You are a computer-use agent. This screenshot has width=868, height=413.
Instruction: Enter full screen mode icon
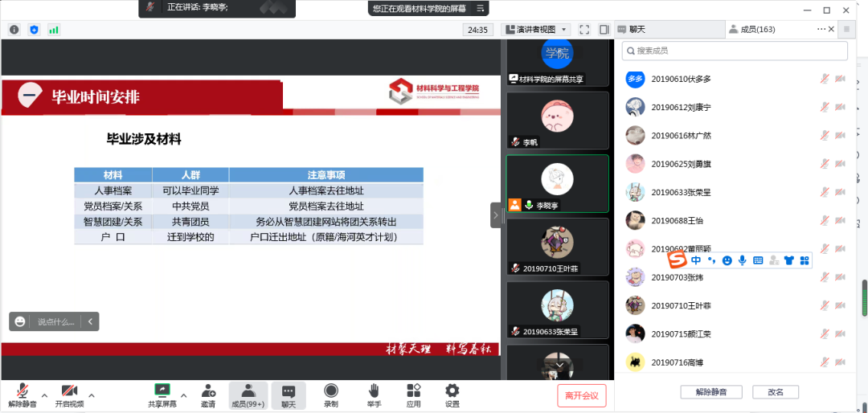point(584,30)
